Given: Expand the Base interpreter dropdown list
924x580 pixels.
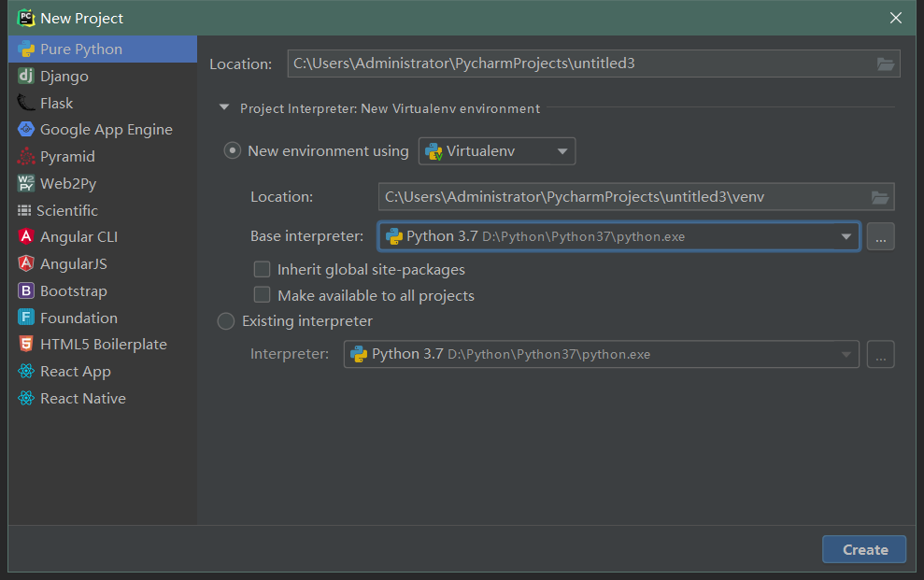Looking at the screenshot, I should click(x=846, y=236).
